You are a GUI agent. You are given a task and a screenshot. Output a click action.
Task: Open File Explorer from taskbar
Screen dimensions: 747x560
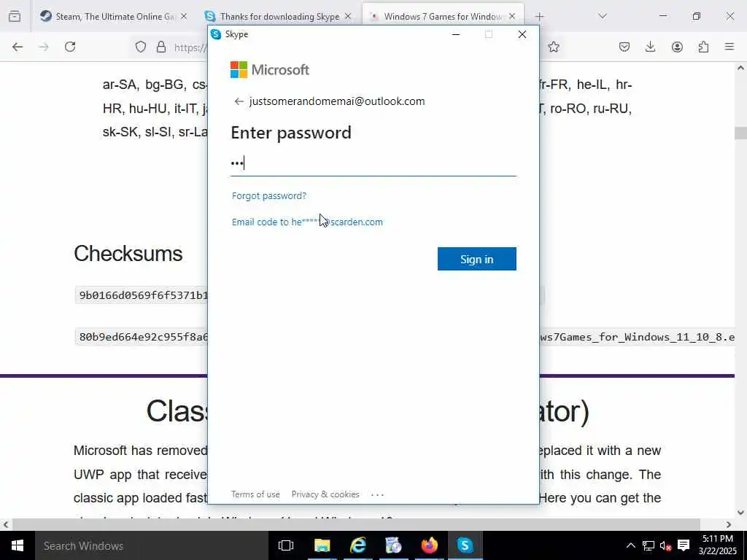(322, 545)
